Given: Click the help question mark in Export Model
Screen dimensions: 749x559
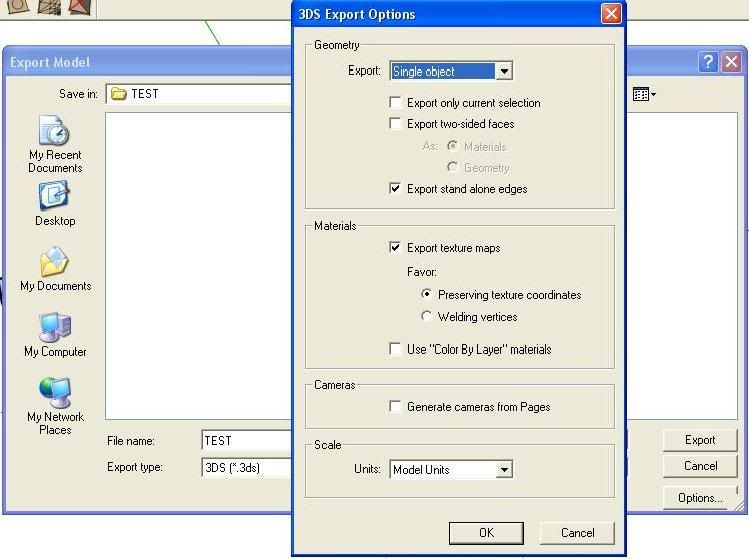Looking at the screenshot, I should click(x=708, y=62).
